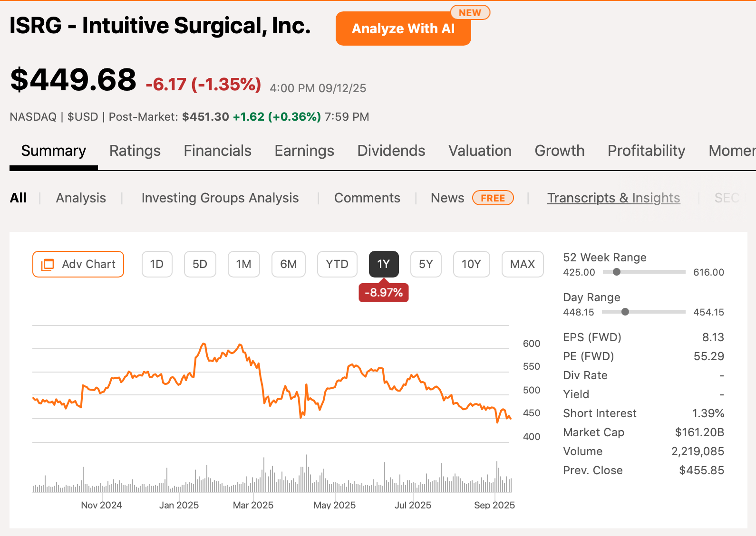756x536 pixels.
Task: Click the price chart line near Mar 2025
Action: [x=252, y=361]
